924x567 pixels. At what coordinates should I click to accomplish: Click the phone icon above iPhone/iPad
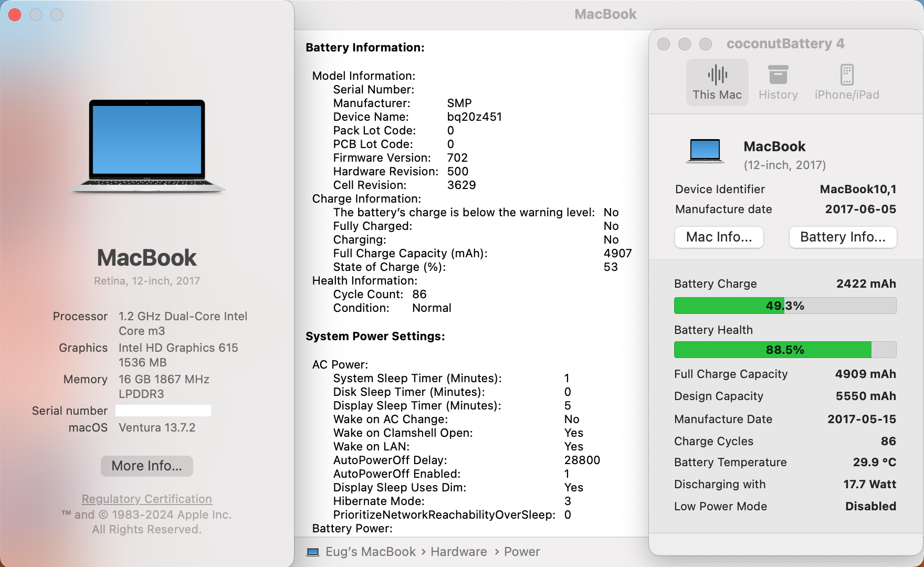coord(847,75)
